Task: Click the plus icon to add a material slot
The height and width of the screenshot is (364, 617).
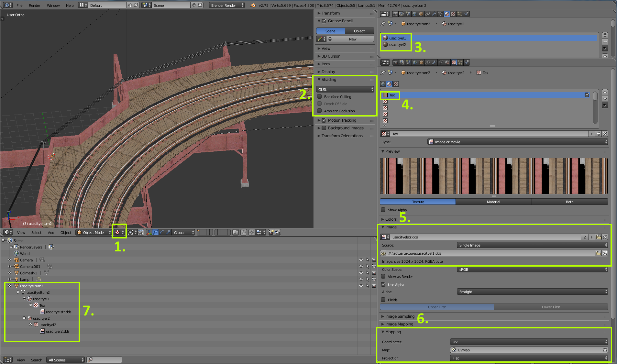Action: (605, 35)
